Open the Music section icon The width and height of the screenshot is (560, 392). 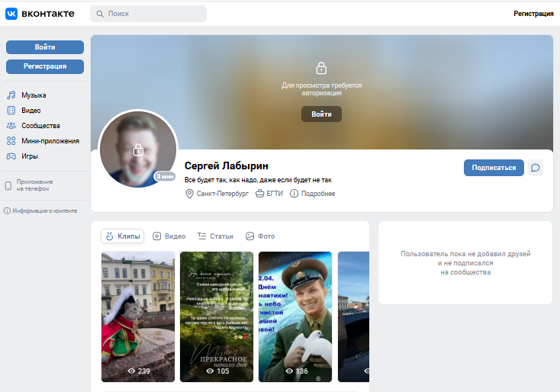click(11, 95)
